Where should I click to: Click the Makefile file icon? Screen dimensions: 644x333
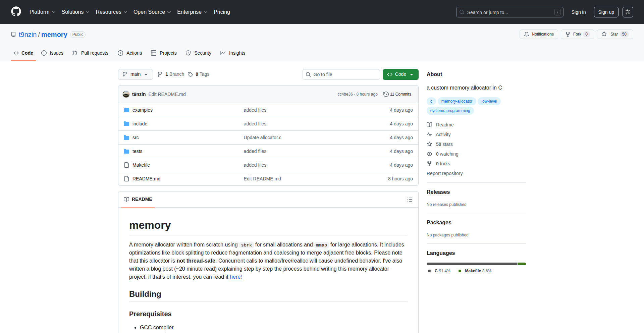126,165
